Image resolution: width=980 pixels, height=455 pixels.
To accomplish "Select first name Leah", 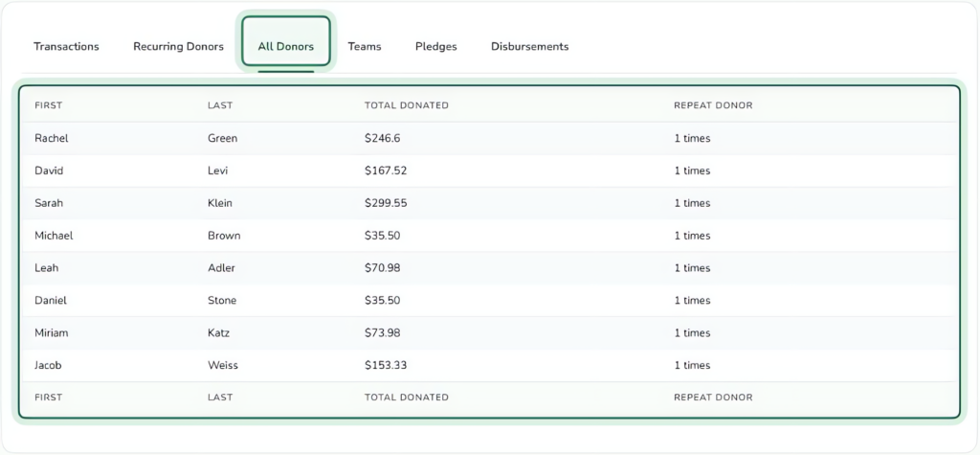I will [x=46, y=268].
